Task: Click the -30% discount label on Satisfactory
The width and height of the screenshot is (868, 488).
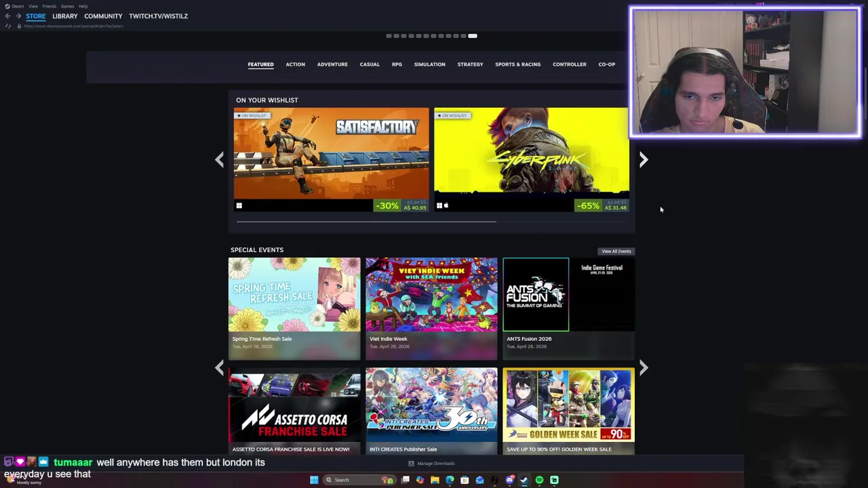Action: click(x=387, y=205)
